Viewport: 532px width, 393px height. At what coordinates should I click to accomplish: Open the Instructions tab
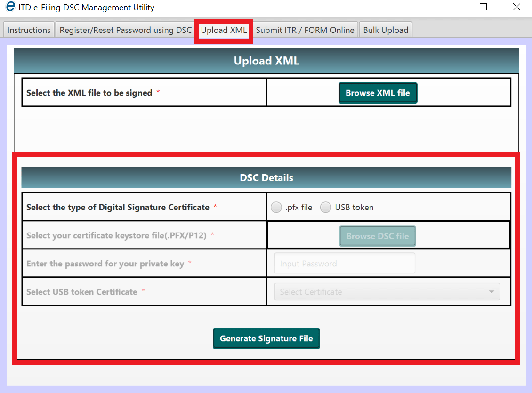[29, 30]
